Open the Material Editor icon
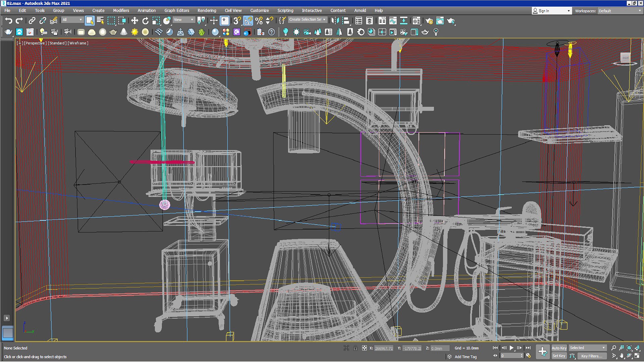This screenshot has width=644, height=362. (x=416, y=21)
